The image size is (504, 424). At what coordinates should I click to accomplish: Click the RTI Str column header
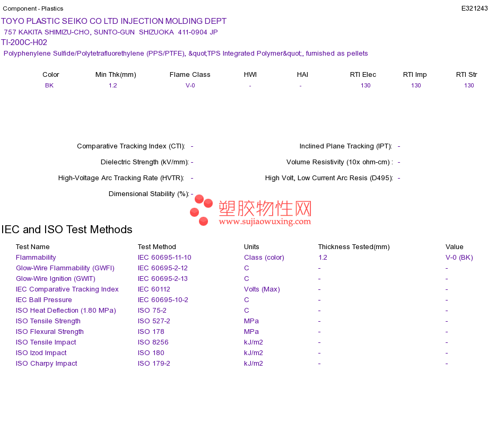click(466, 75)
